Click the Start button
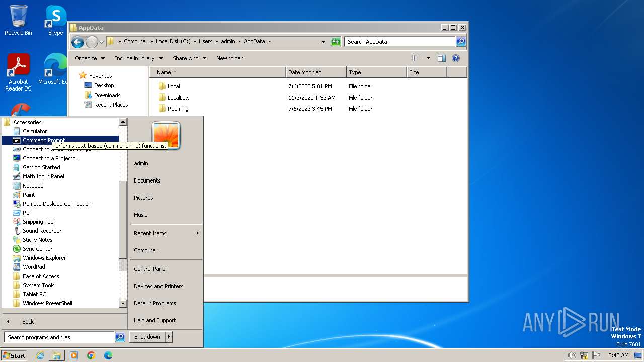The width and height of the screenshot is (644, 362). point(14,355)
